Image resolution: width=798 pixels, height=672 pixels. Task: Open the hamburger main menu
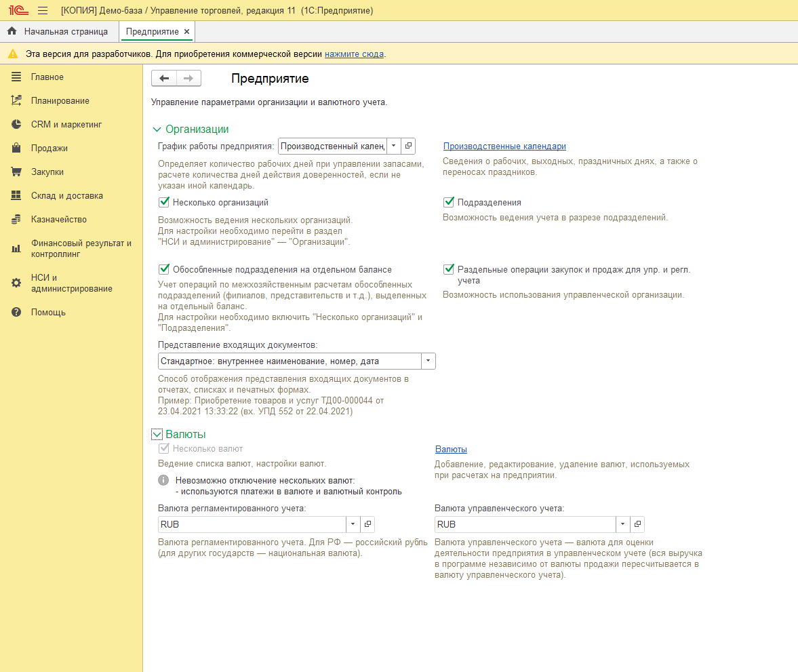pos(43,10)
